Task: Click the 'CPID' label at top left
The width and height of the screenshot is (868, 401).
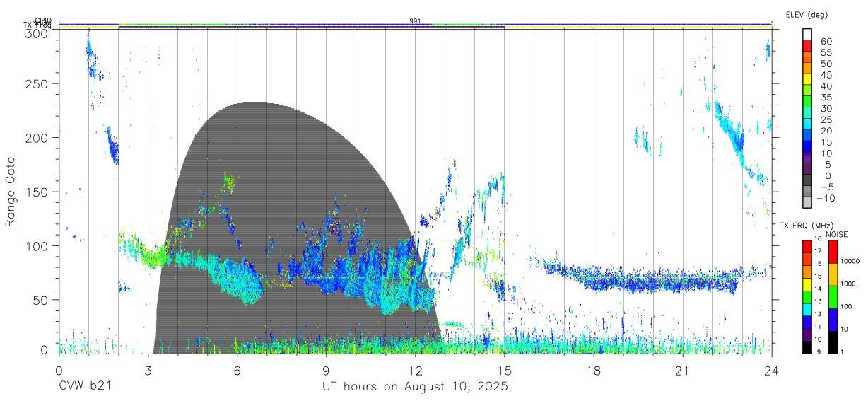Action: click(x=43, y=21)
